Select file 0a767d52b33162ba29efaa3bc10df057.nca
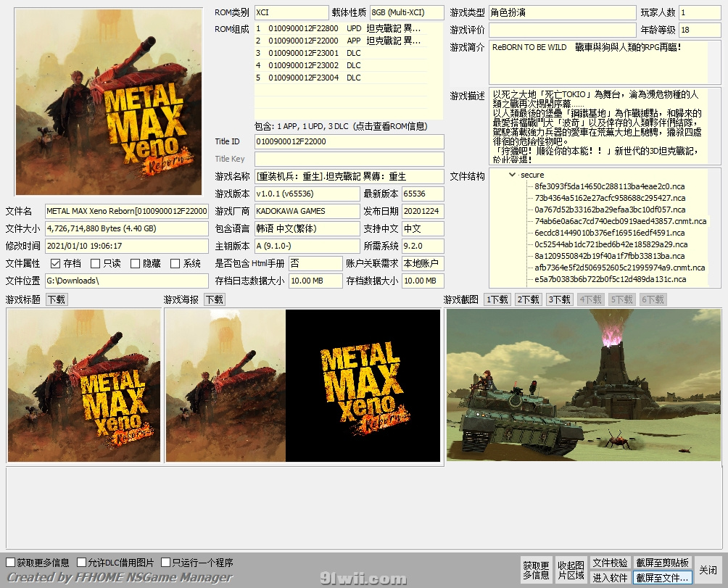728x588 pixels. point(610,210)
